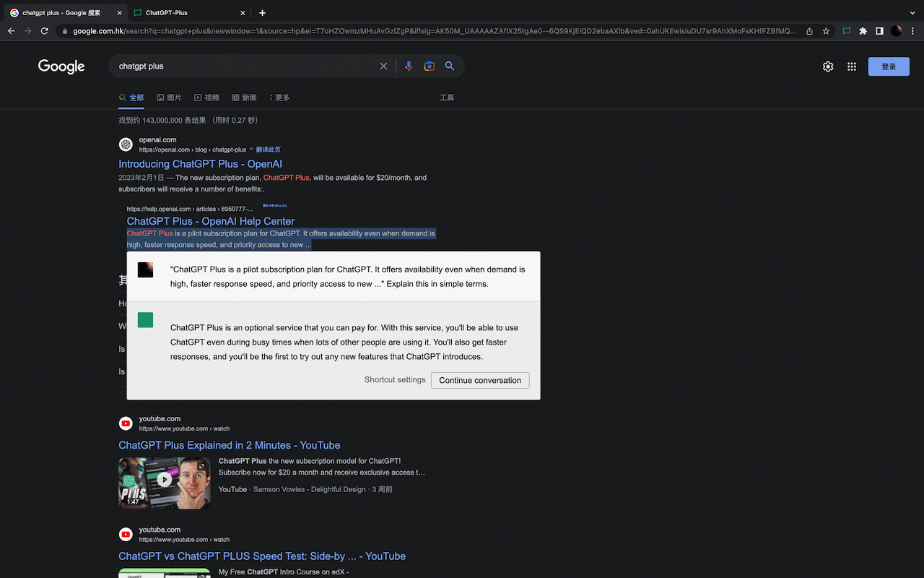The width and height of the screenshot is (924, 578).
Task: Submit search with the magnifier icon
Action: (x=450, y=66)
